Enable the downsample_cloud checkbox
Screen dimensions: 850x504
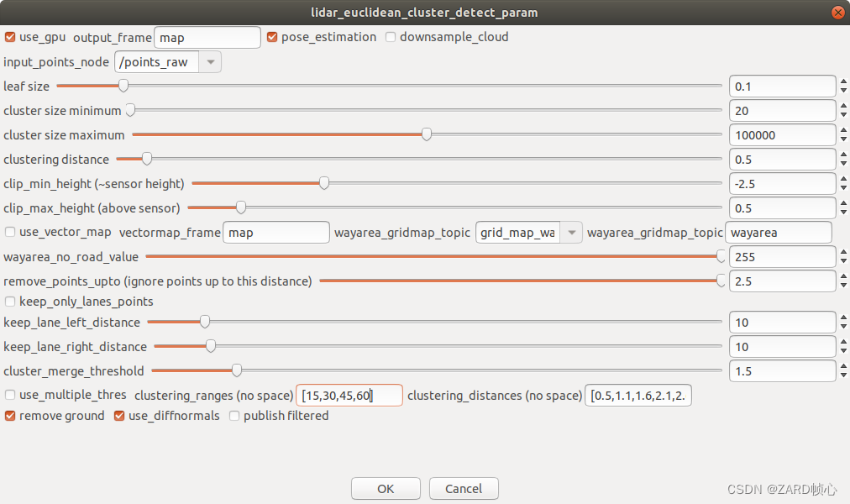(391, 37)
